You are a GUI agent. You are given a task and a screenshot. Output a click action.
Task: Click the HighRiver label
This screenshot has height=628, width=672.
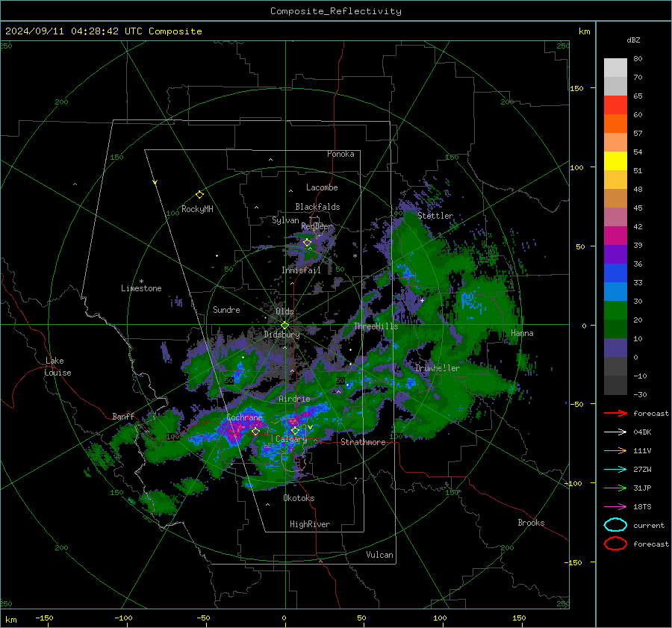(x=310, y=524)
